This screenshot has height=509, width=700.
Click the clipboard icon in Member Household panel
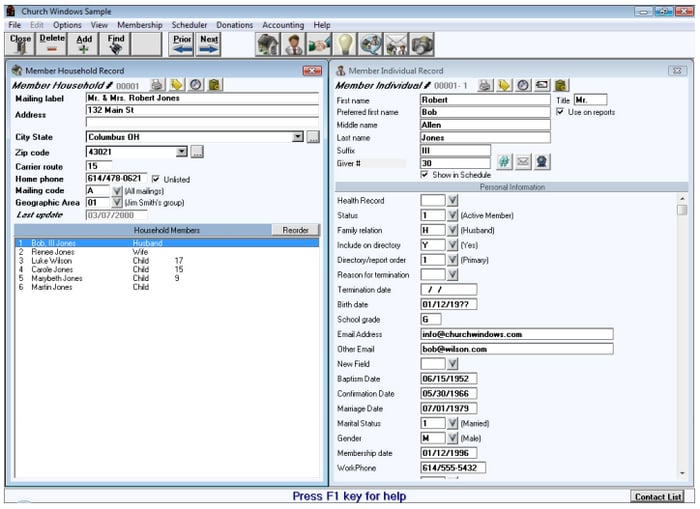pyautogui.click(x=215, y=85)
